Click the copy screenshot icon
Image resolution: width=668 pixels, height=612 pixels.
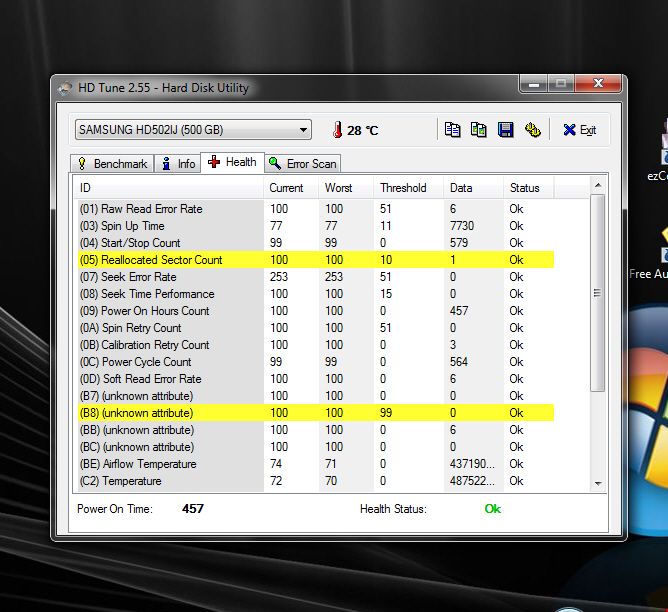coord(478,130)
